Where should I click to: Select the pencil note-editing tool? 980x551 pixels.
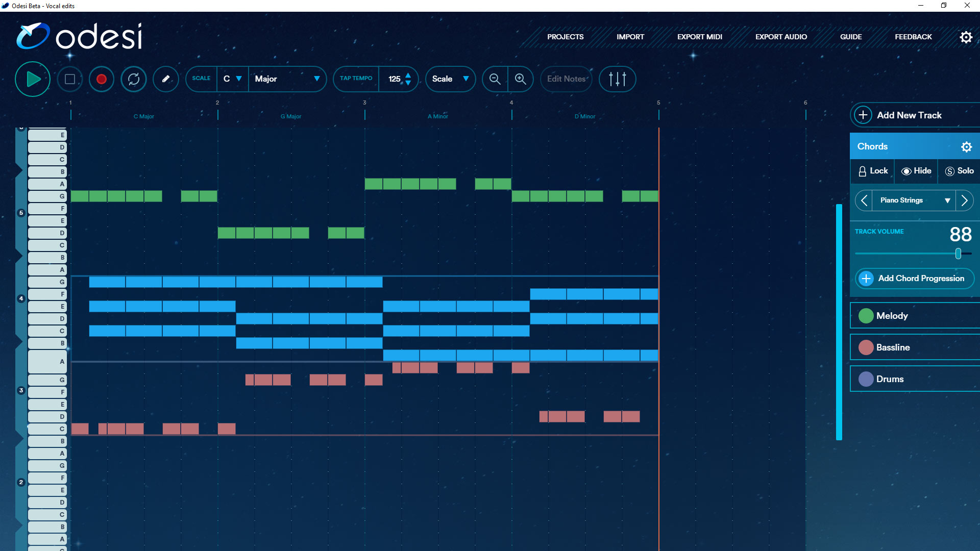[165, 79]
